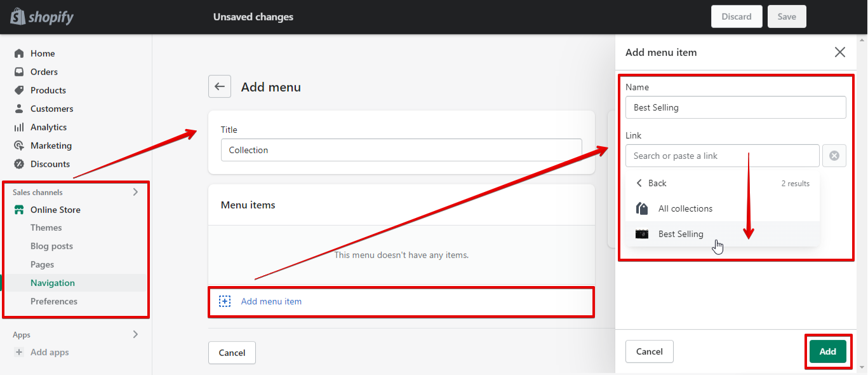Expand the Sales channels chevron
Viewport: 868px width, 375px height.
pos(135,192)
